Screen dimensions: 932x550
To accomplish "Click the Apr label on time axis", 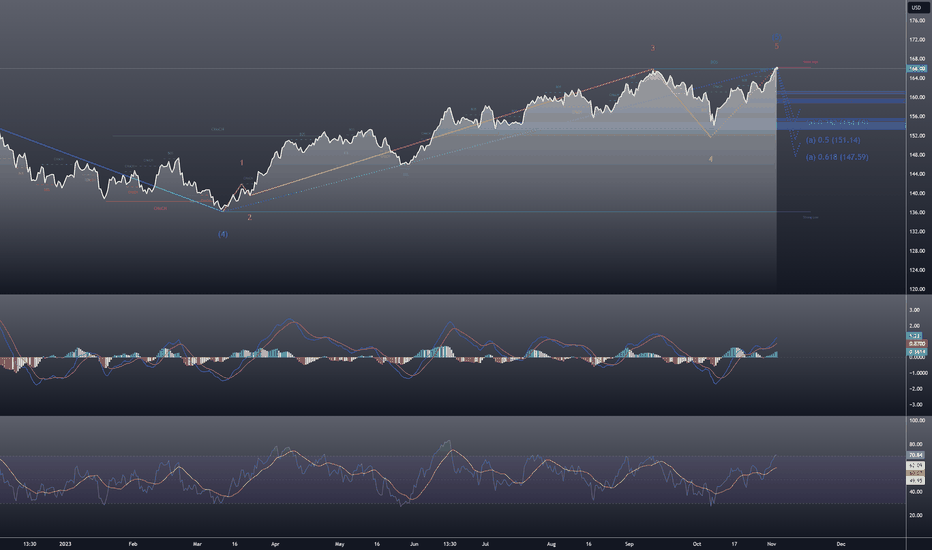I will coord(275,544).
